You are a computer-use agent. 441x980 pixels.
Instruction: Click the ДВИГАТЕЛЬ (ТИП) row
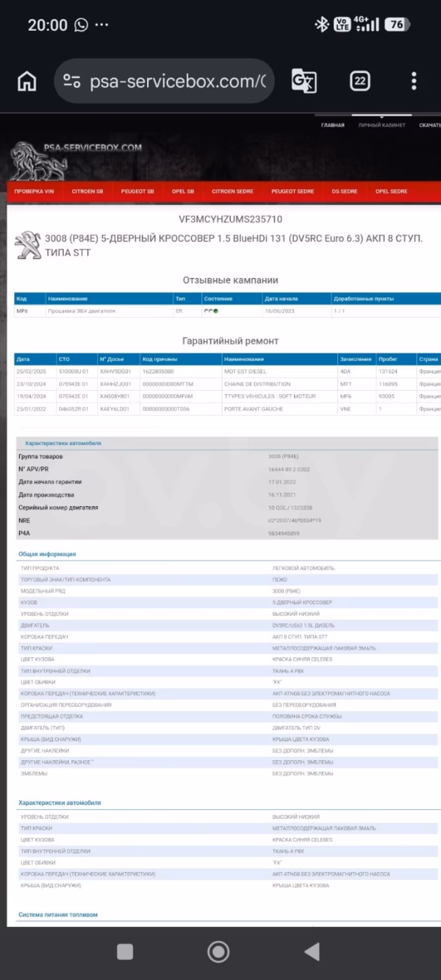tap(227, 728)
